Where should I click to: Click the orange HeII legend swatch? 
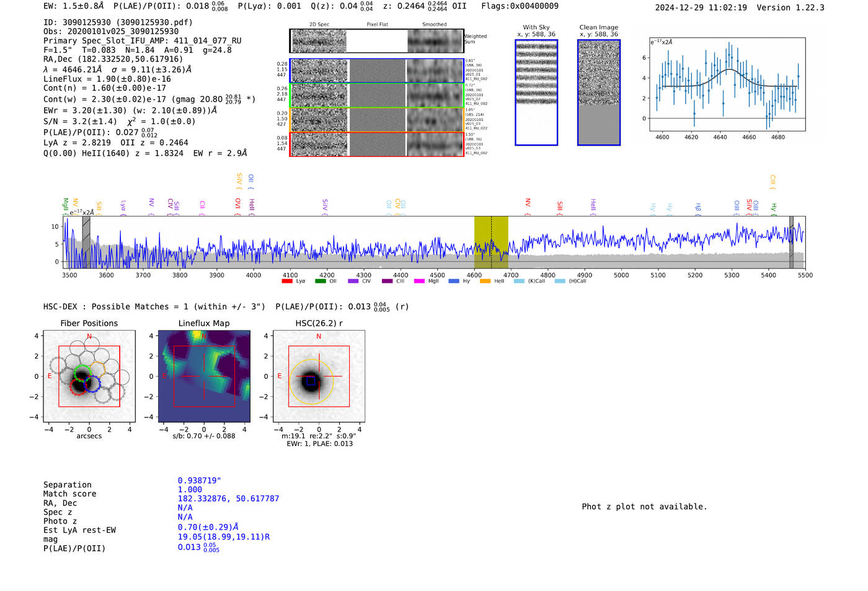click(x=485, y=282)
